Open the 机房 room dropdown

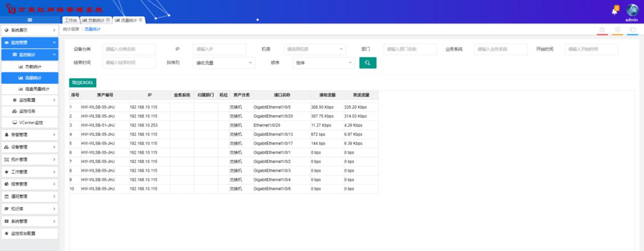(x=316, y=49)
